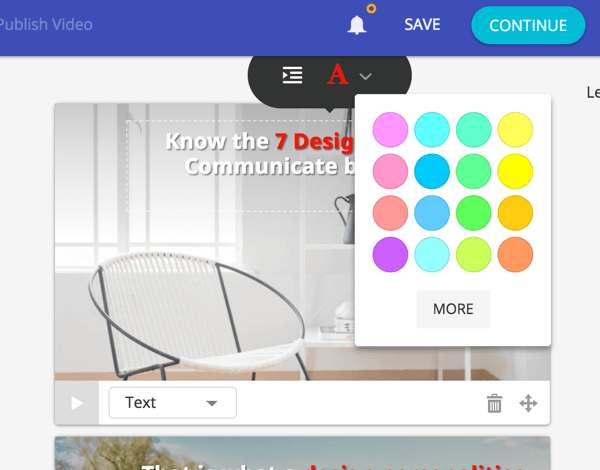Pick the pure green color swatch
Viewport: 600px width, 470px height.
tap(474, 214)
